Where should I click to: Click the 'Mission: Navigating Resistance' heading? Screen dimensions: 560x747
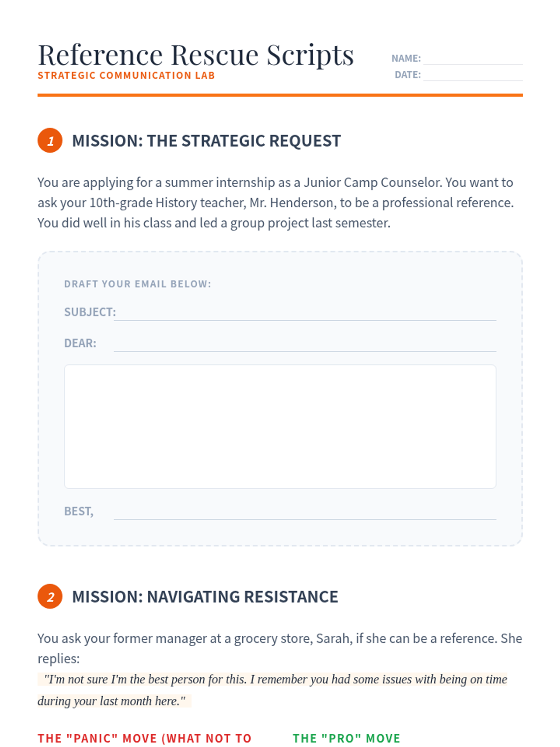(205, 597)
